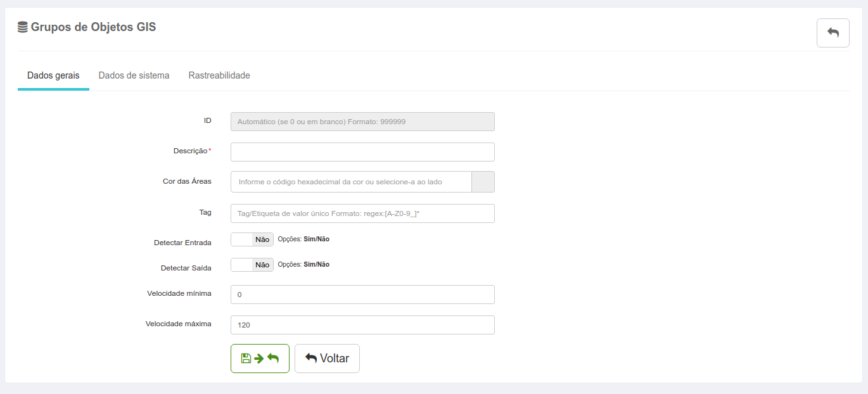Select the Dados gerais tab
This screenshot has height=394, width=868.
[53, 75]
